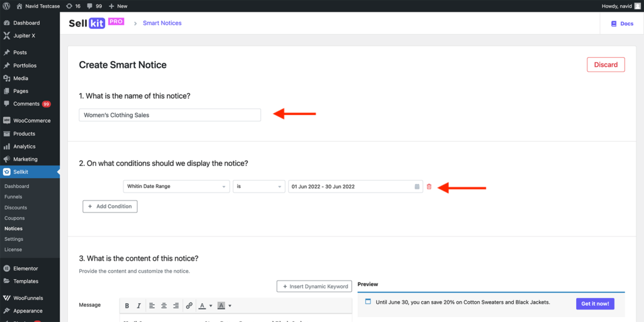
Task: Align message text center
Action: (x=164, y=306)
